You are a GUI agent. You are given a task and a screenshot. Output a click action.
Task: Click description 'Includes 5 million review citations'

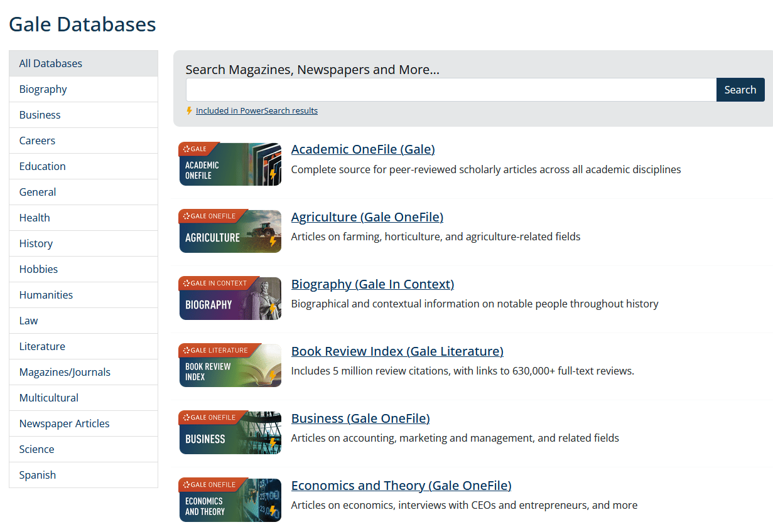click(x=463, y=371)
